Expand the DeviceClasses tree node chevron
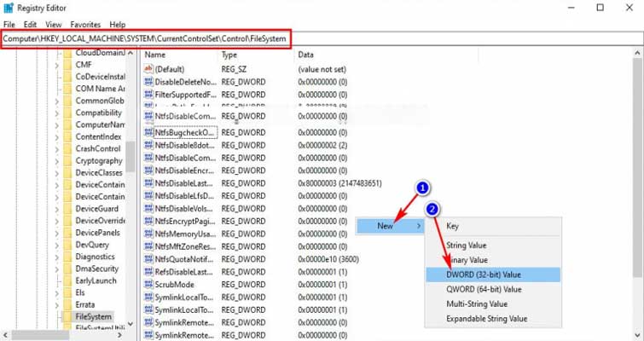644x341 pixels. click(57, 173)
